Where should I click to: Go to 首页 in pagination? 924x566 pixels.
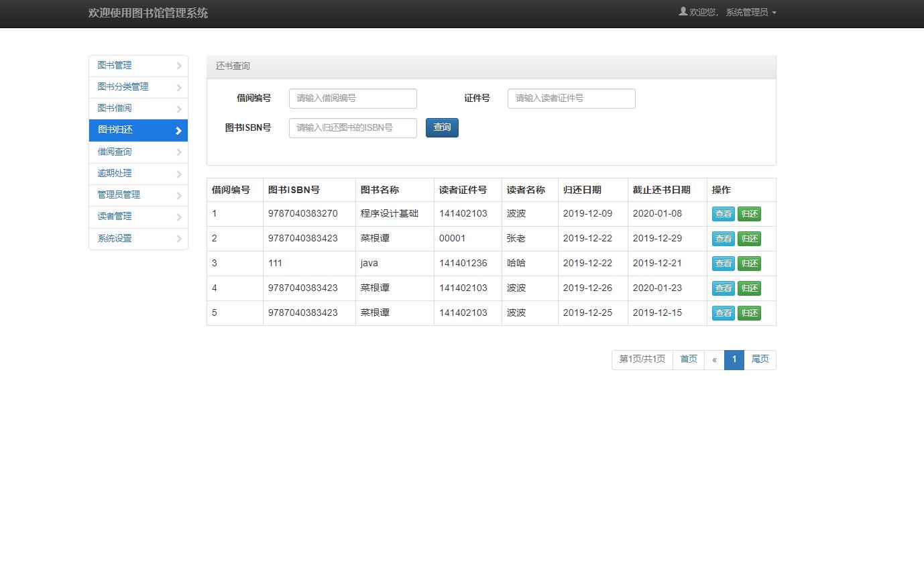(x=689, y=359)
